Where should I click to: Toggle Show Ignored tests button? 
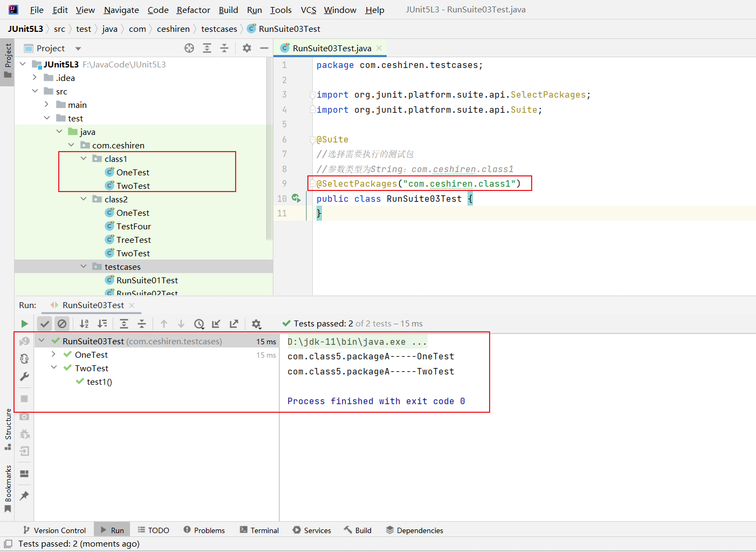coord(63,324)
